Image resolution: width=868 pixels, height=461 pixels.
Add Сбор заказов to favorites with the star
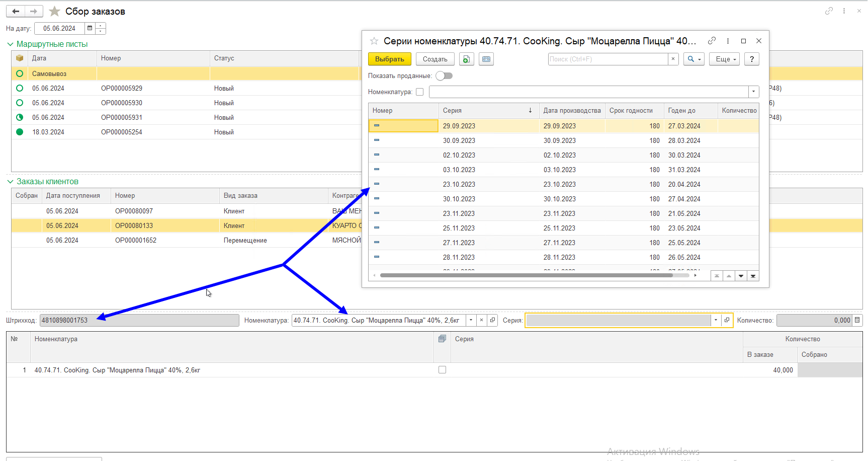[x=54, y=11]
